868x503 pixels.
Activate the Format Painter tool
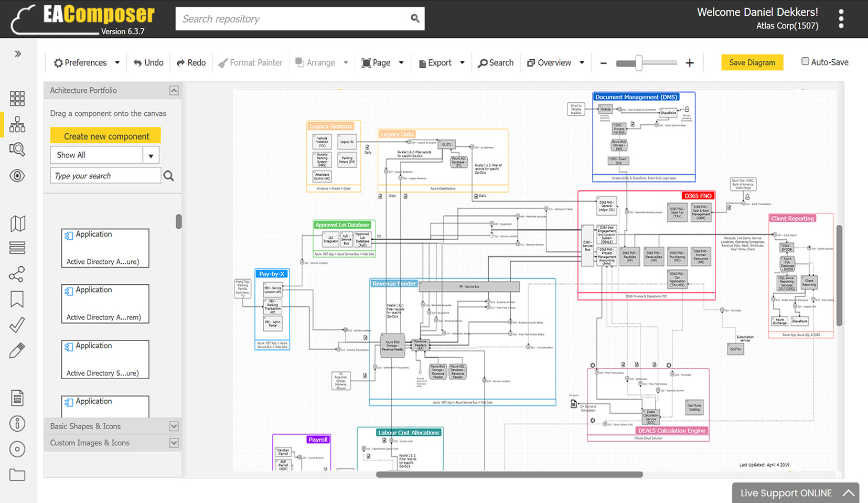[250, 62]
